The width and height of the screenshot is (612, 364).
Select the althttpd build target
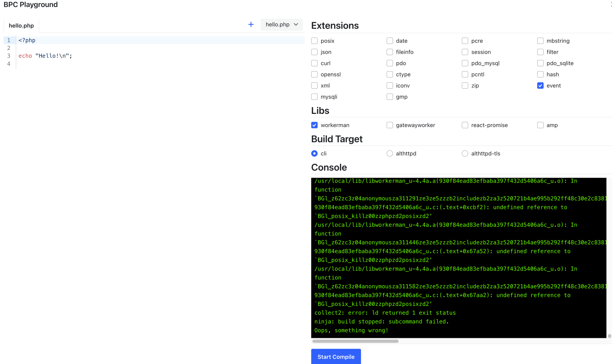[390, 154]
